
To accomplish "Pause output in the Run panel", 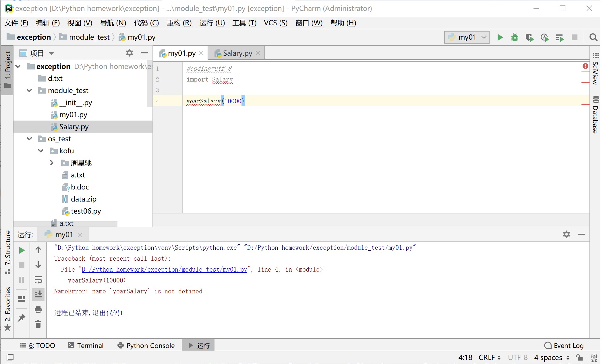I will point(22,280).
